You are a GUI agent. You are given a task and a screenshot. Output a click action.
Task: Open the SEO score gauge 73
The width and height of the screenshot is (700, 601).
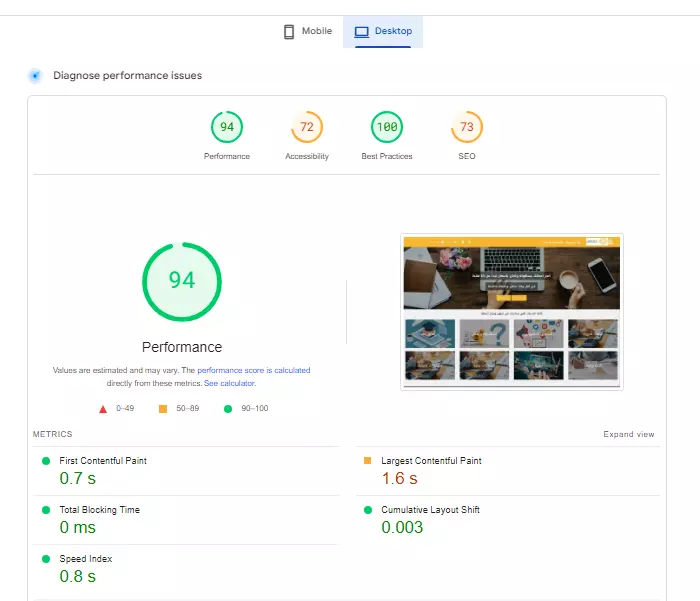(x=467, y=127)
